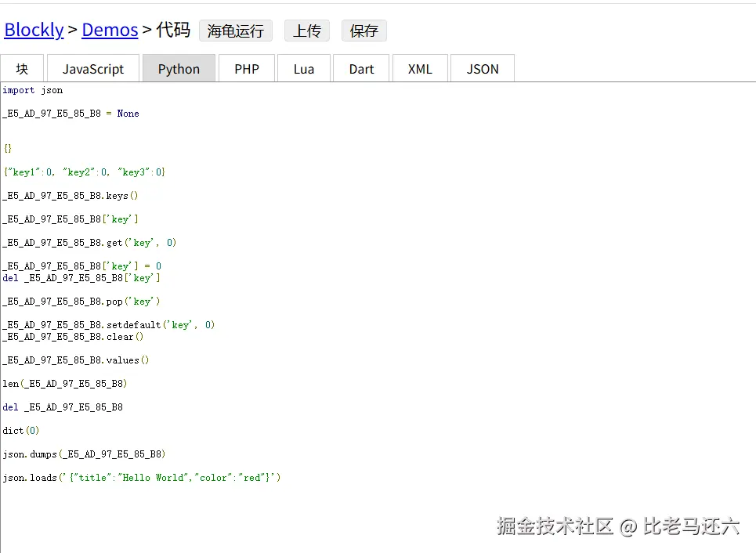The width and height of the screenshot is (756, 553).
Task: Open the Lua code tab
Action: (x=304, y=69)
